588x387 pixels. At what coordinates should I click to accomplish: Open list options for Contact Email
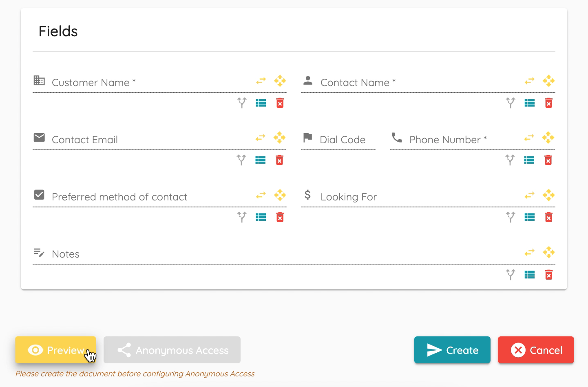tap(261, 160)
